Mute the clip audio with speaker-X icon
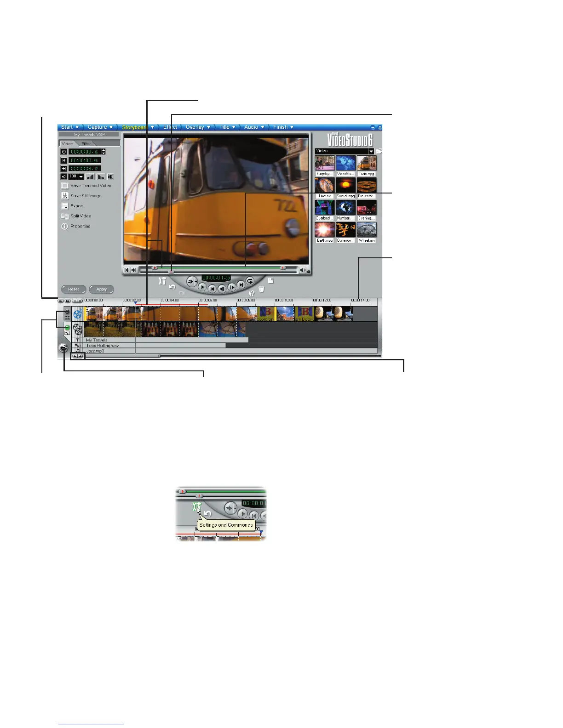This screenshot has width=563, height=728. (x=110, y=177)
